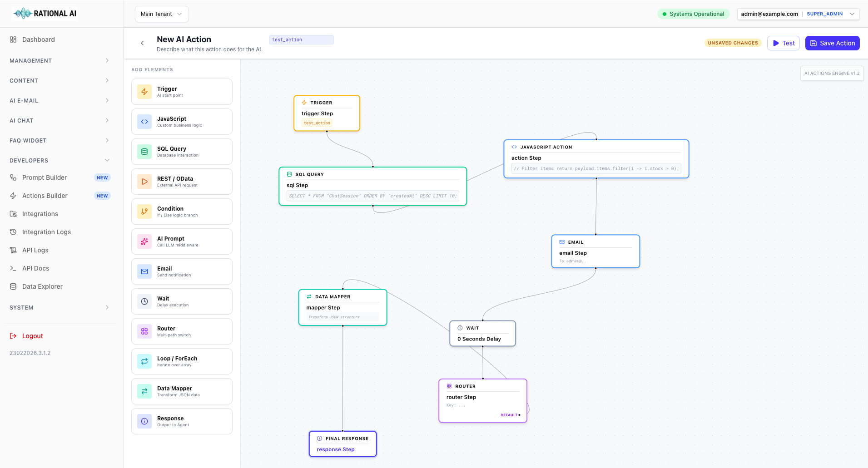Click the Save Action button
868x468 pixels.
(832, 43)
